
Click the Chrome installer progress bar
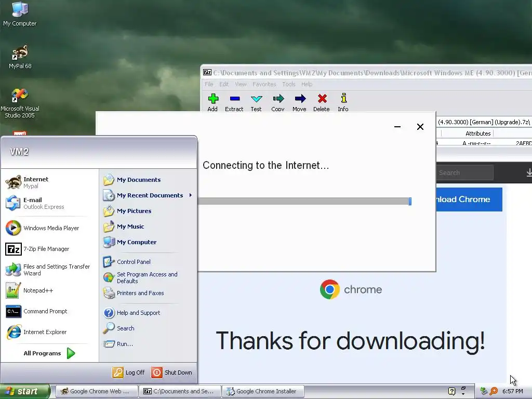tap(304, 201)
